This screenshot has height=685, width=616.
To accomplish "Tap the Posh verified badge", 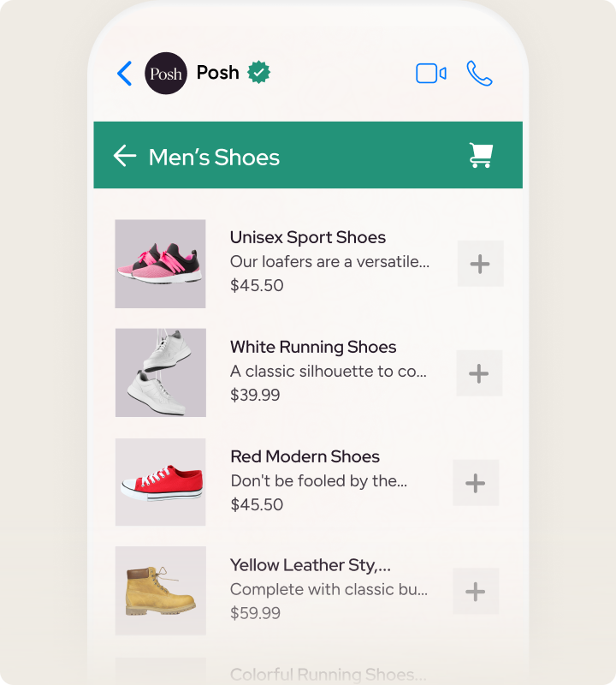I will click(x=259, y=72).
